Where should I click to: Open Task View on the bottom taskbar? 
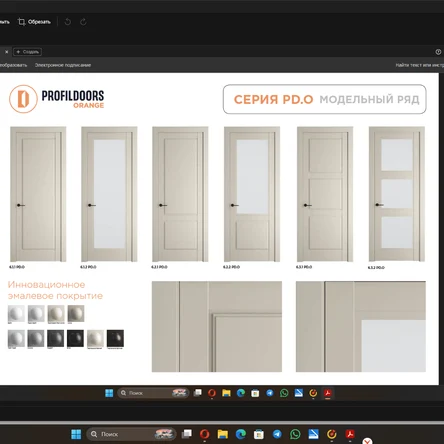(x=187, y=434)
